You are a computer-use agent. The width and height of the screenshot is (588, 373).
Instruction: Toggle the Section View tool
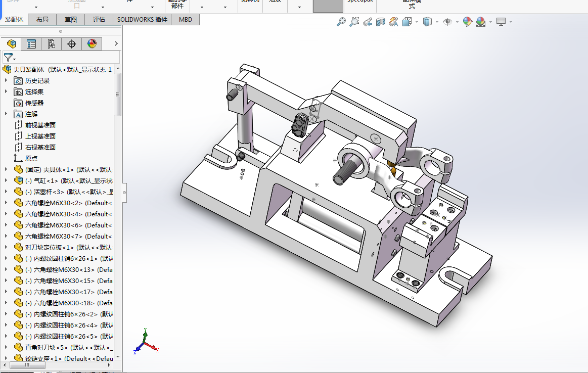[x=381, y=22]
